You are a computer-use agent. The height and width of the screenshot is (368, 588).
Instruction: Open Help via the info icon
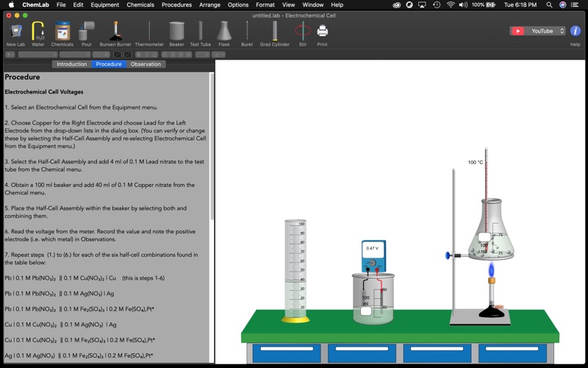[x=576, y=31]
